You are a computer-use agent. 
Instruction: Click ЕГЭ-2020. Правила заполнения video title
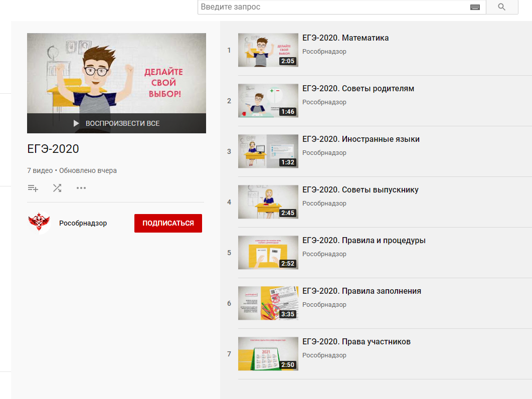point(362,291)
